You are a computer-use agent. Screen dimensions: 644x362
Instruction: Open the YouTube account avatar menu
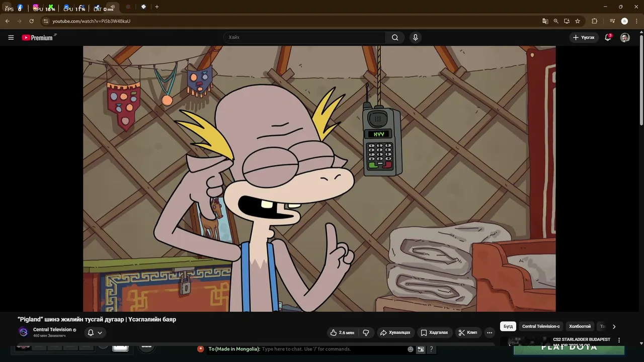click(x=625, y=37)
